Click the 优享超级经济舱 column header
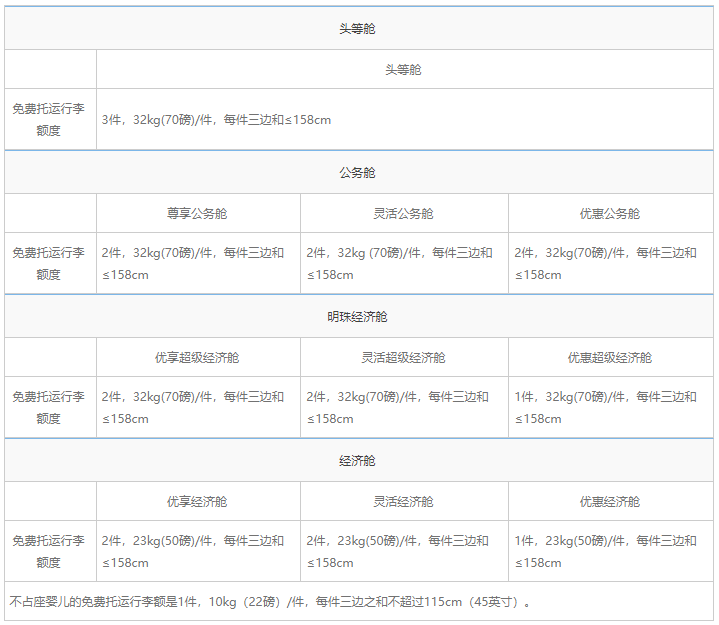Viewport: 719px width, 625px height. (197, 358)
